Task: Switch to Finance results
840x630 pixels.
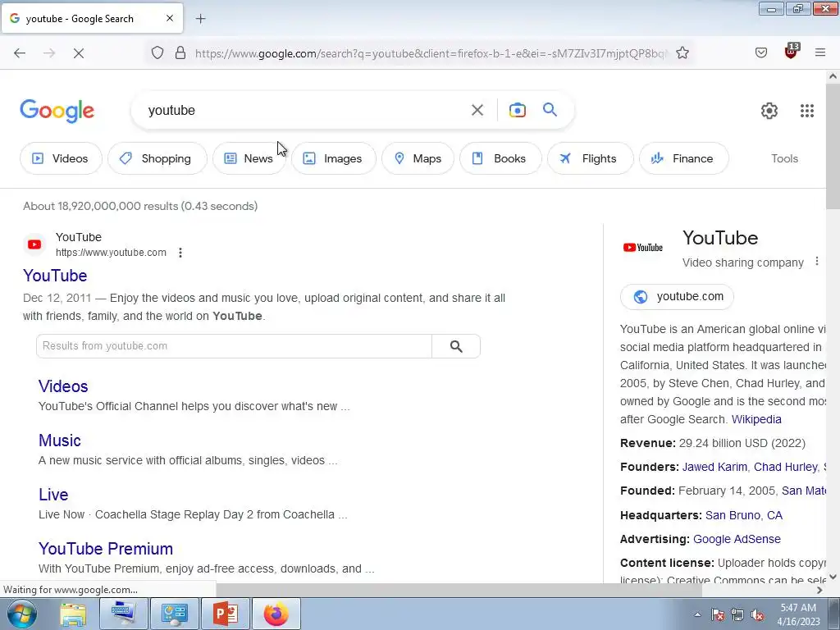Action: point(683,158)
